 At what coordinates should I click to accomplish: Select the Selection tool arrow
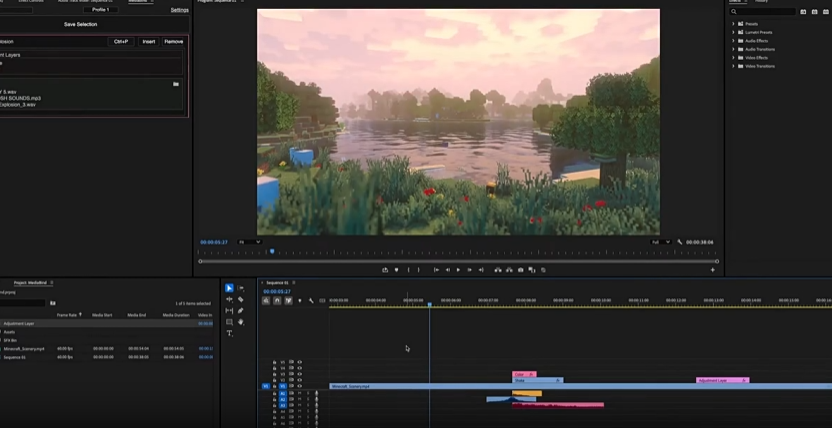click(229, 288)
